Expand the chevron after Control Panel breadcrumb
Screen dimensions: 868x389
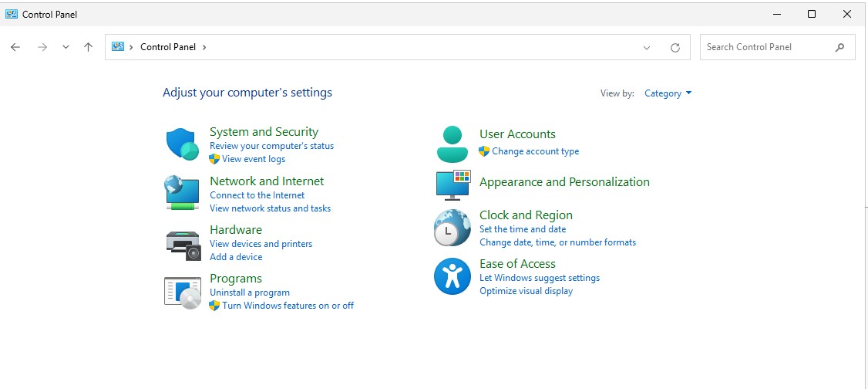[x=204, y=47]
